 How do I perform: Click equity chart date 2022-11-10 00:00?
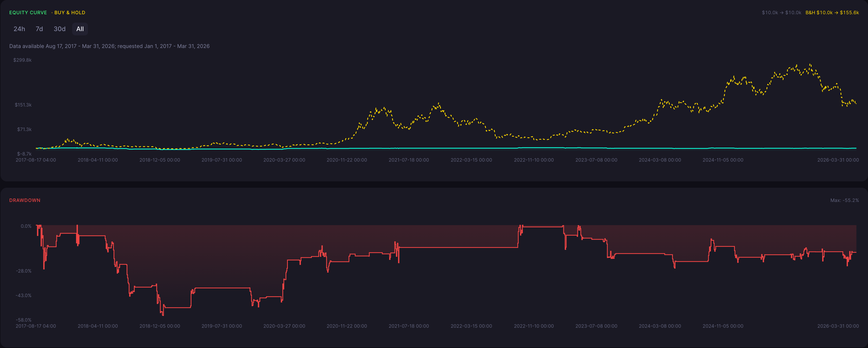click(x=534, y=160)
